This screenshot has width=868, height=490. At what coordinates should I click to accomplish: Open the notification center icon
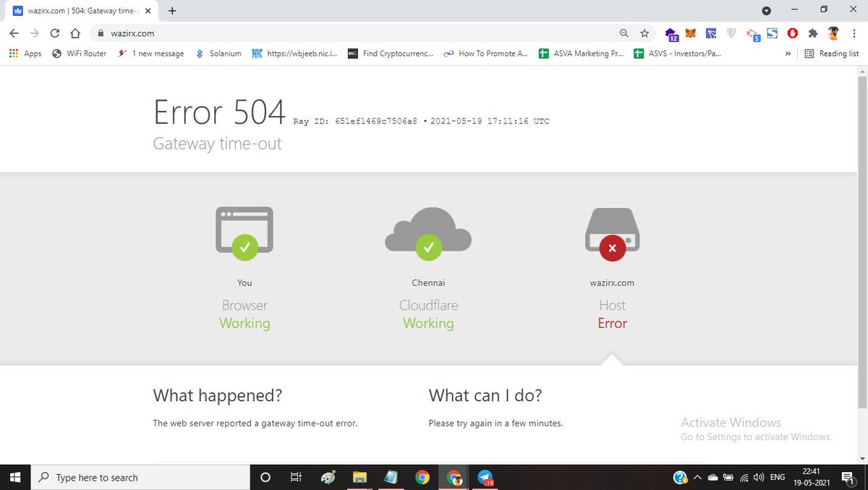tap(848, 478)
